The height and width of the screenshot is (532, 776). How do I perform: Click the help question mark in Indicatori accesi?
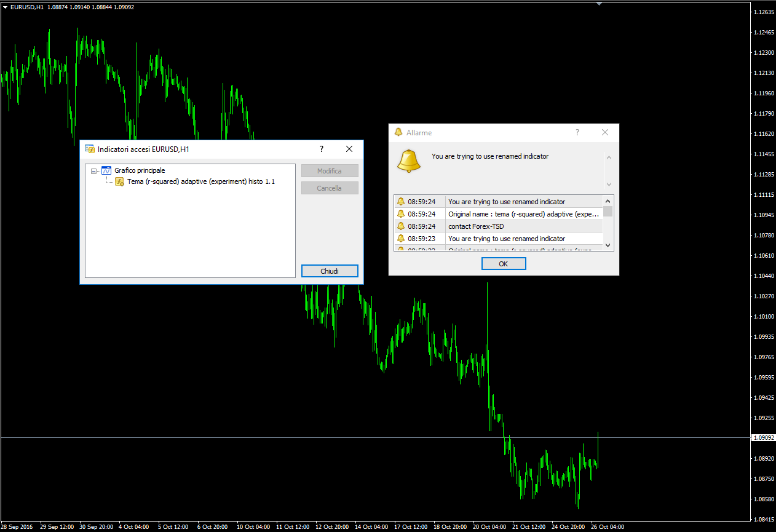click(x=322, y=149)
